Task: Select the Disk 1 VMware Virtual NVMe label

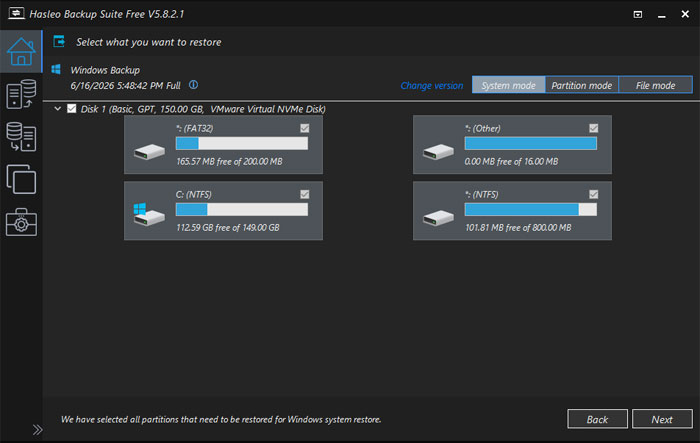Action: coord(203,109)
